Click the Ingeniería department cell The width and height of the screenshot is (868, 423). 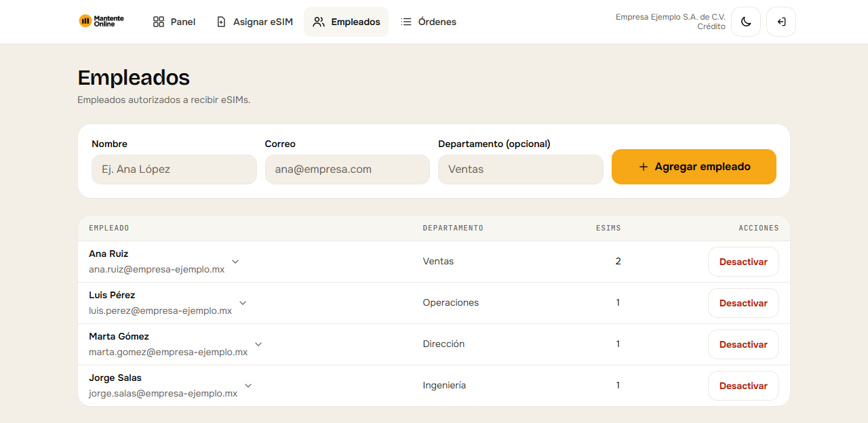(444, 385)
